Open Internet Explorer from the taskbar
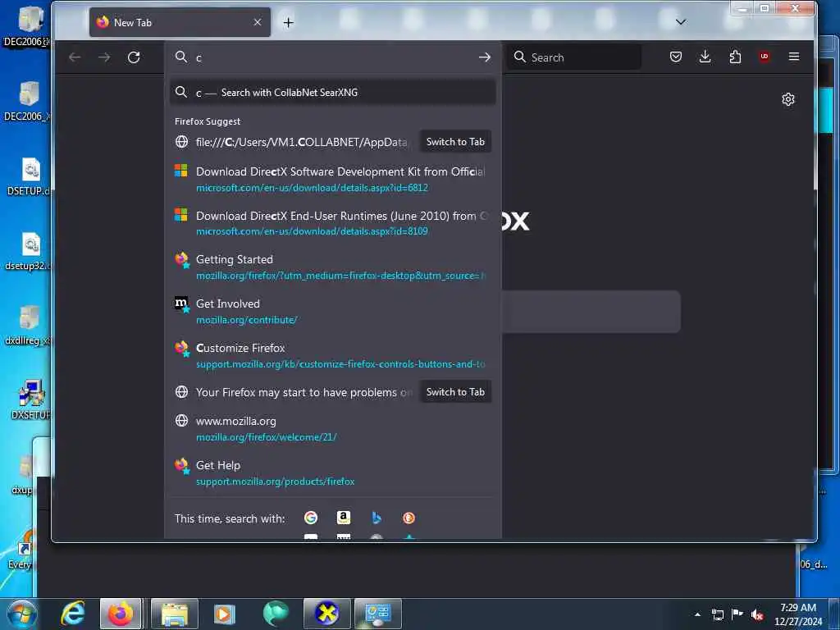The width and height of the screenshot is (840, 630). (x=72, y=613)
